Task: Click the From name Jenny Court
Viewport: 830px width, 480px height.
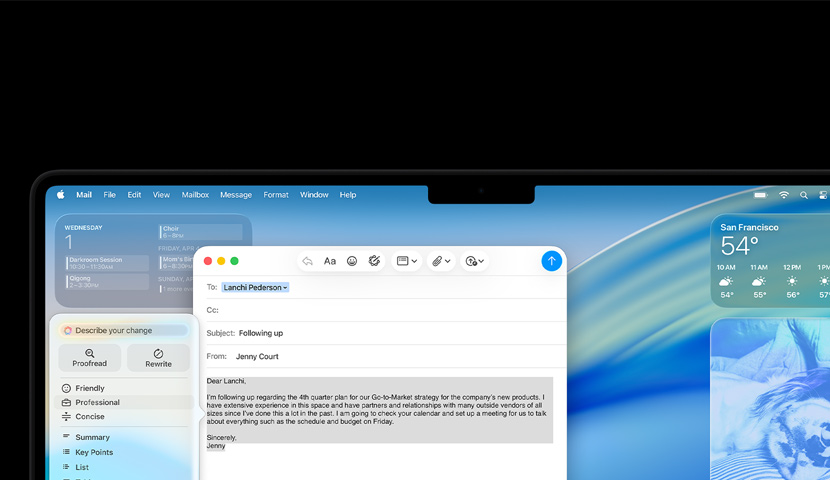Action: pos(257,356)
